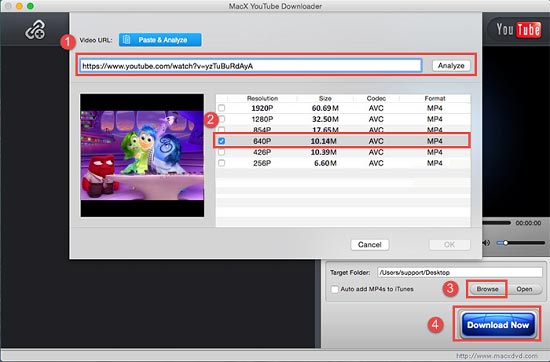Focus the video URL input field
This screenshot has height=362, width=550.
click(251, 66)
